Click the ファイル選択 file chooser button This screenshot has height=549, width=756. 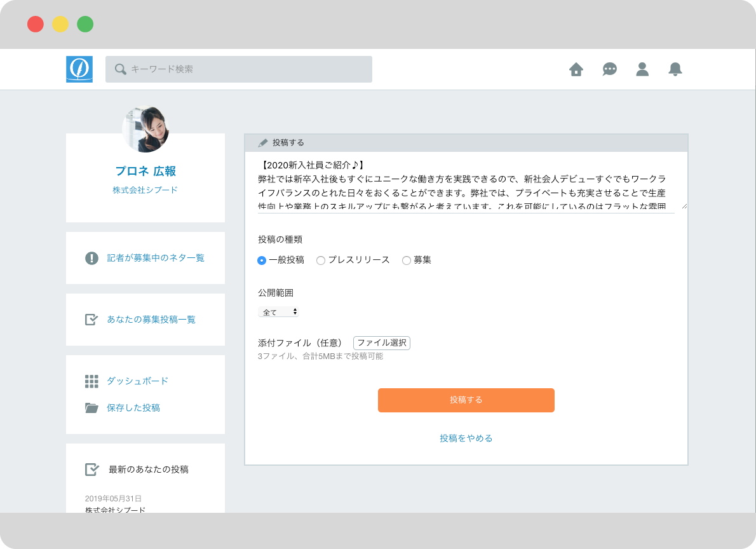(x=381, y=343)
